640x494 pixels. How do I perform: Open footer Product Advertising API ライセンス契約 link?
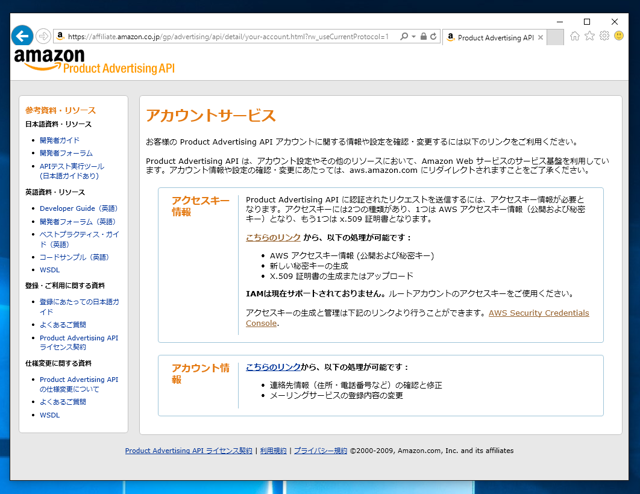189,450
